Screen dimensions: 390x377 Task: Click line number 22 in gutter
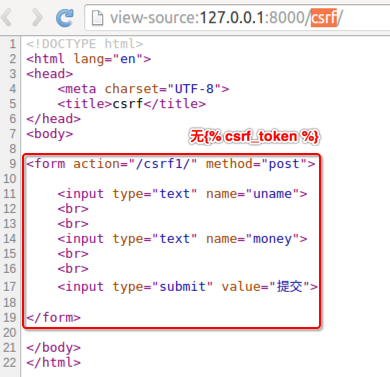[x=10, y=362]
